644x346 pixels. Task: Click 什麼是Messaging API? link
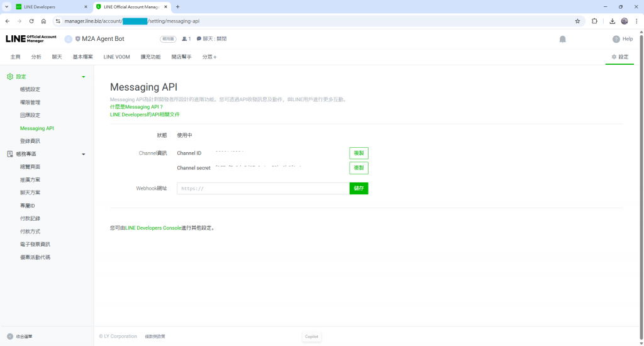pos(136,107)
